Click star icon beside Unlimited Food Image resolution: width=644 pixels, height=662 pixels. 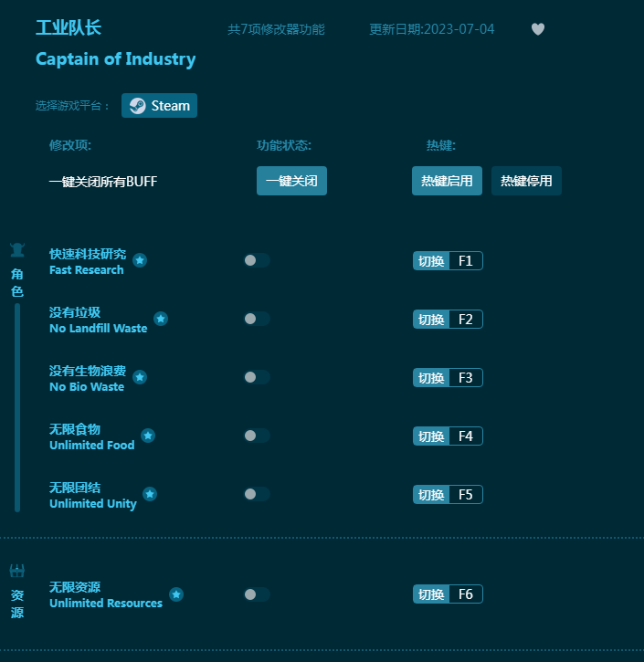[148, 436]
